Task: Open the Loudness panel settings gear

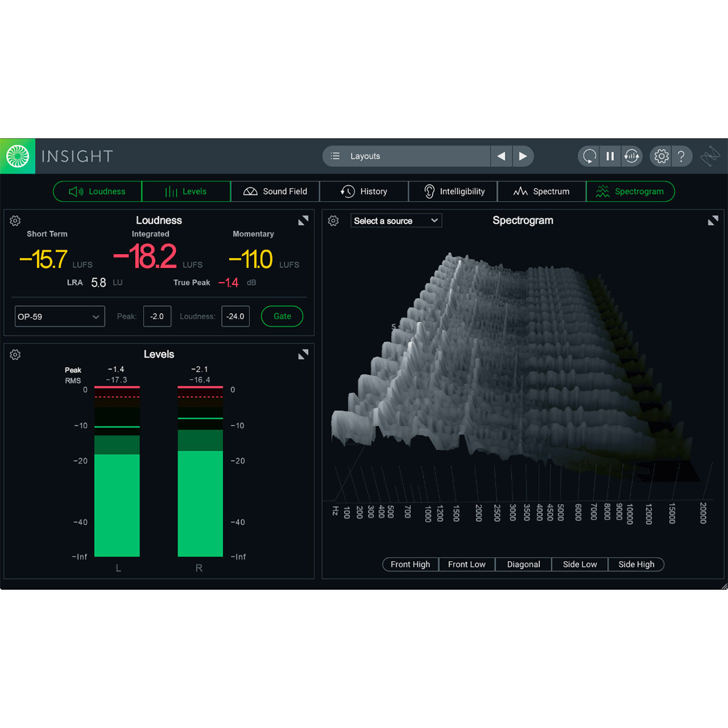Action: click(x=15, y=220)
